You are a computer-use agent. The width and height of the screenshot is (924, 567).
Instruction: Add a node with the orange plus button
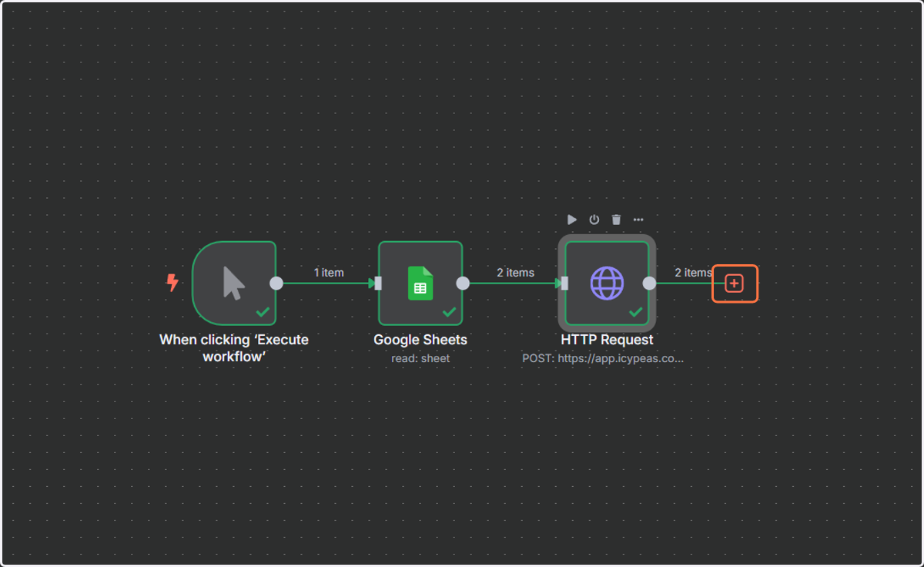coord(735,283)
